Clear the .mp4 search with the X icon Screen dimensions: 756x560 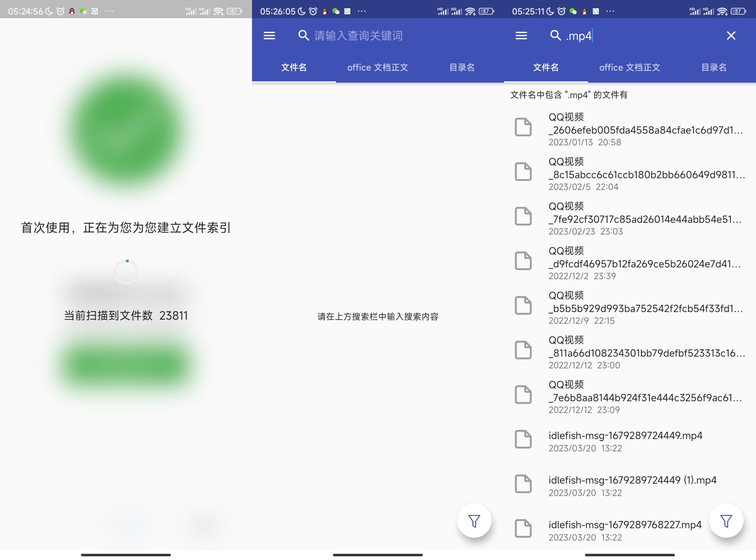[731, 36]
